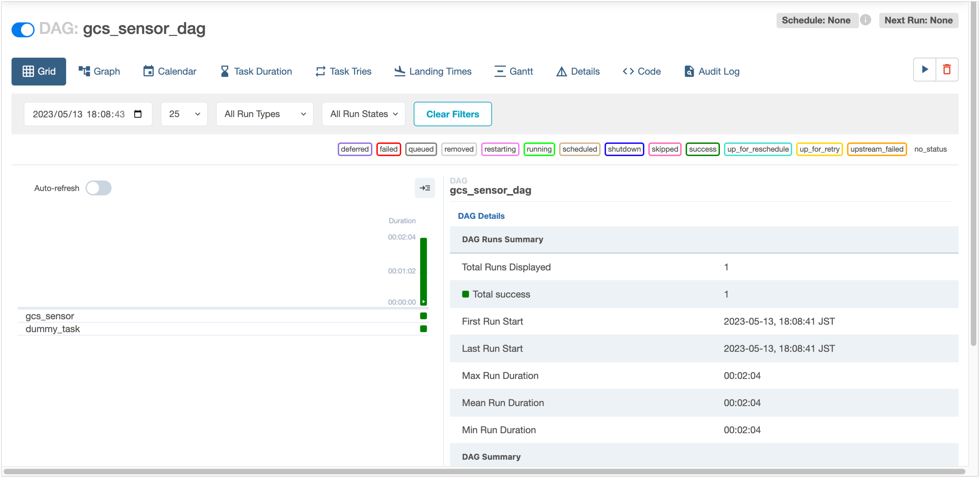This screenshot has width=980, height=478.
Task: Open the Code tab
Action: (x=642, y=71)
